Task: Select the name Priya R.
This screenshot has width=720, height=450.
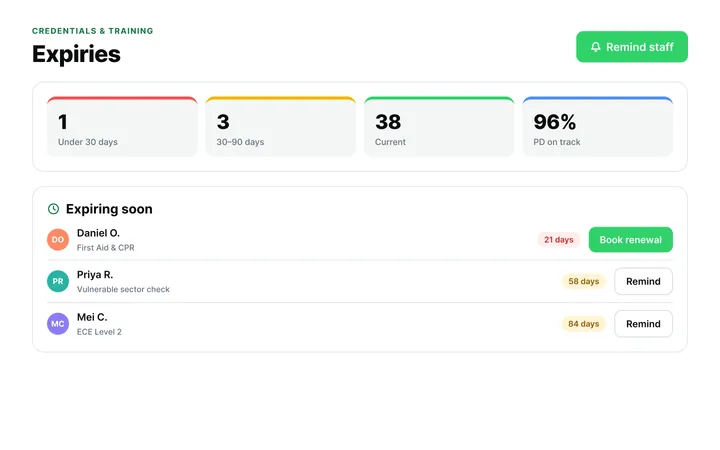Action: pos(95,275)
